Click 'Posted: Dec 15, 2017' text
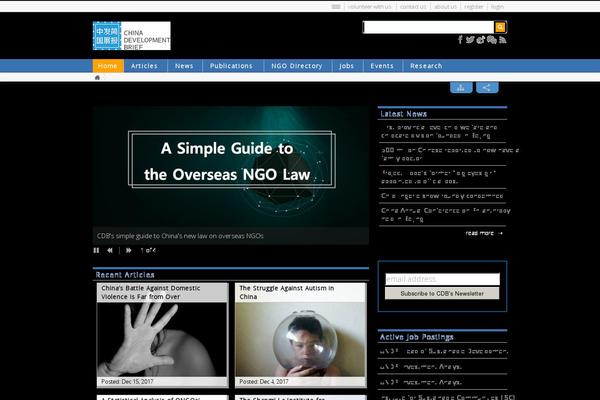Viewport: 600px width, 400px height. pos(127,382)
